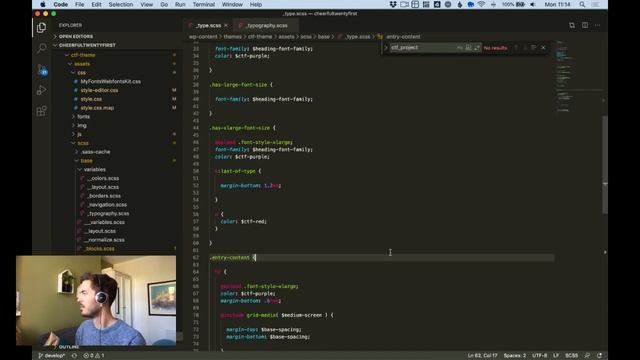
Task: Expand the fonts folder
Action: 83,117
